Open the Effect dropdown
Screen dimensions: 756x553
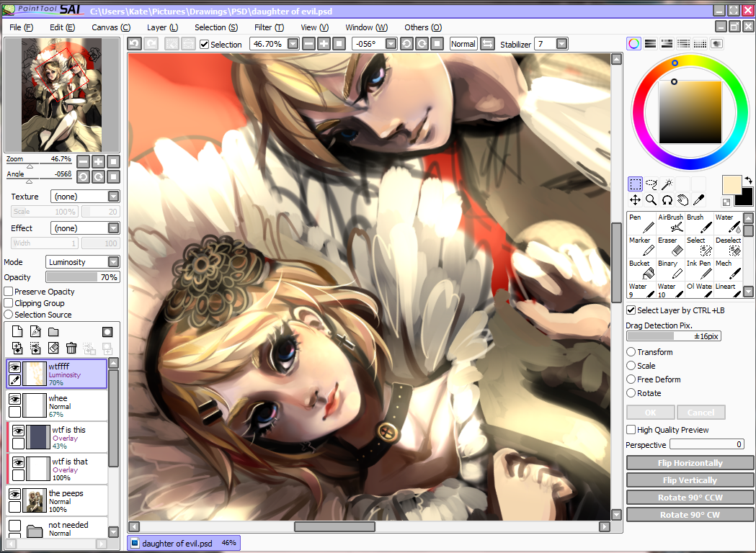point(114,228)
